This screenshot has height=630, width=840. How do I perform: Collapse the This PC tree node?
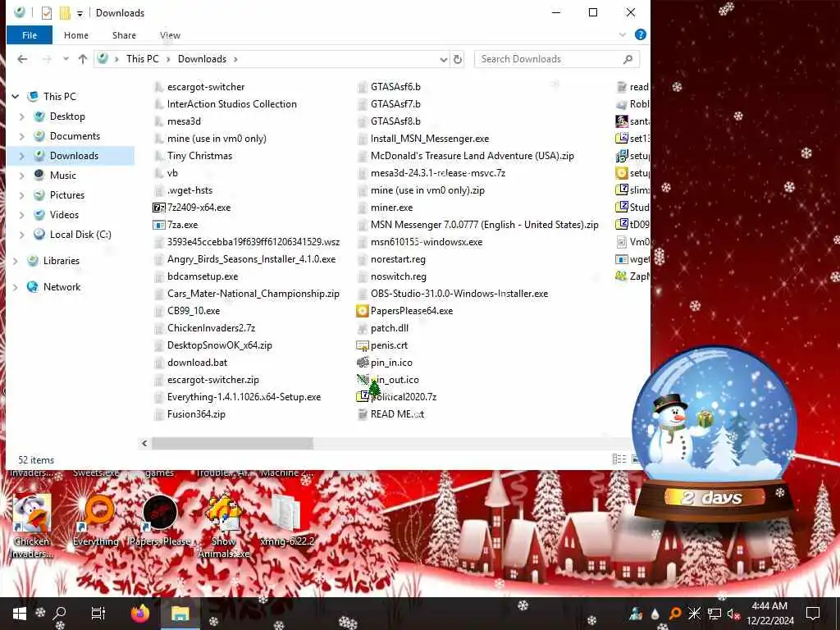tap(16, 97)
